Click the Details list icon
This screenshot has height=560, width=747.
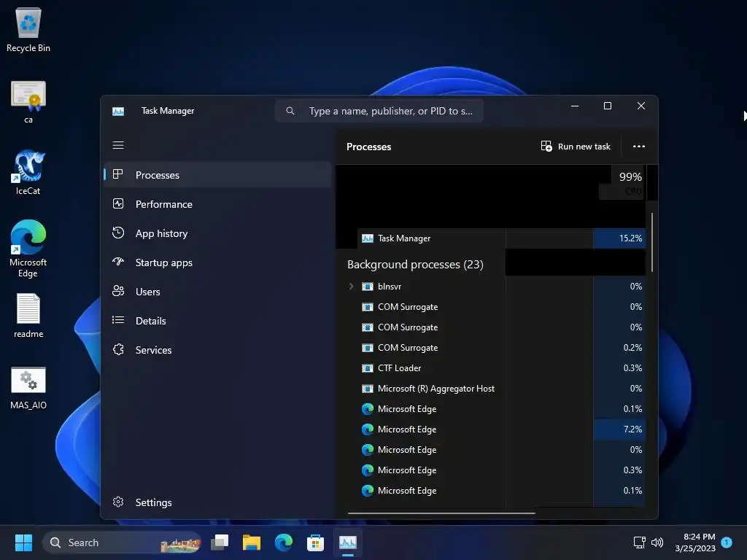[x=118, y=320]
